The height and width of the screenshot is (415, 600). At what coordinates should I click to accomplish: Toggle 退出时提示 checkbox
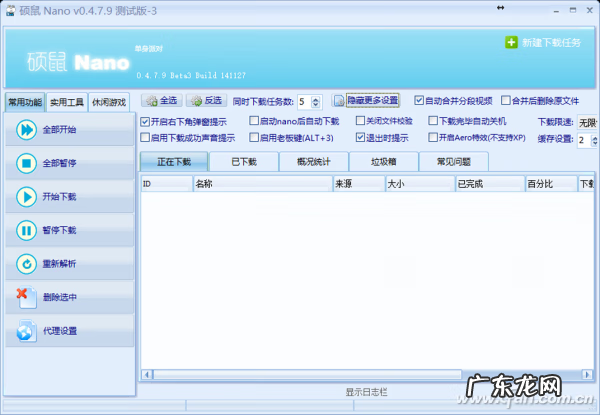[x=361, y=139]
